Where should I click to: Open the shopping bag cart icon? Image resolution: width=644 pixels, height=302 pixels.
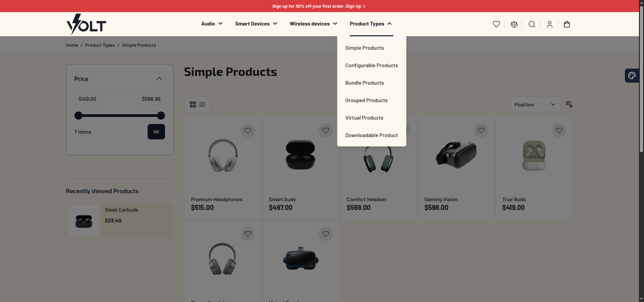click(567, 24)
